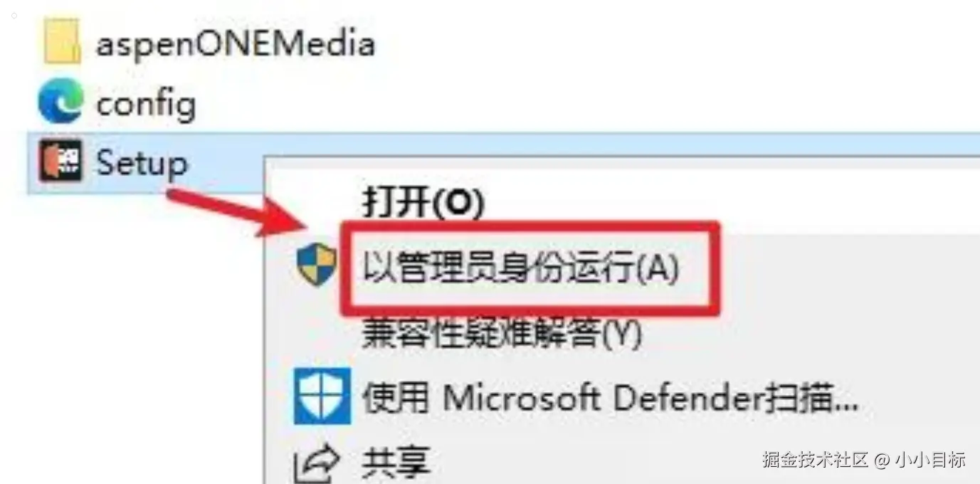Click the share arrow icon beside 共享
This screenshot has height=484, width=980.
coord(318,463)
